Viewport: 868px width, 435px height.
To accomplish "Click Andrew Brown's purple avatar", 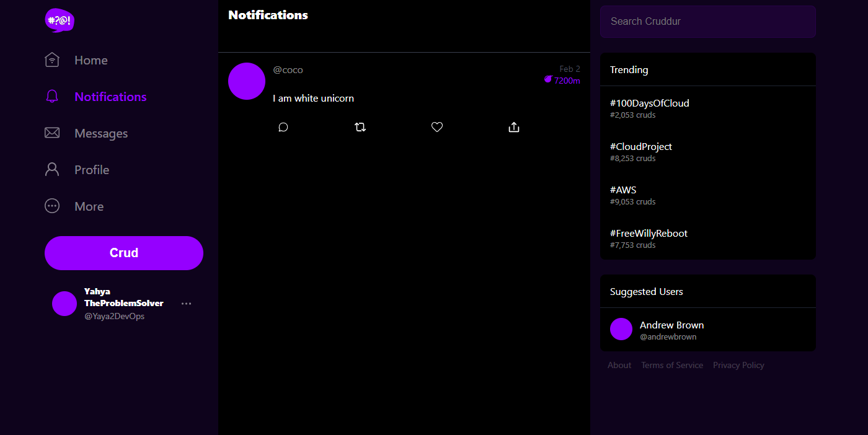I will (x=621, y=329).
